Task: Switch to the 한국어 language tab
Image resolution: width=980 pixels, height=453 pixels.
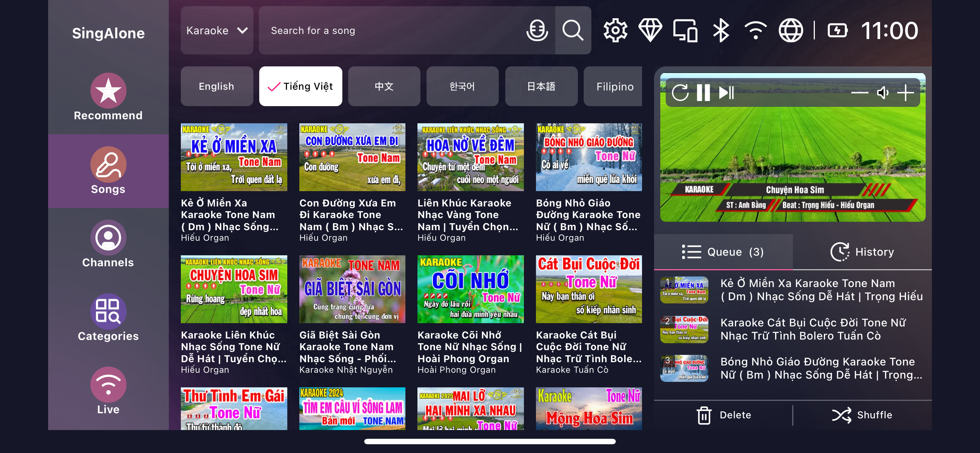Action: click(x=462, y=86)
